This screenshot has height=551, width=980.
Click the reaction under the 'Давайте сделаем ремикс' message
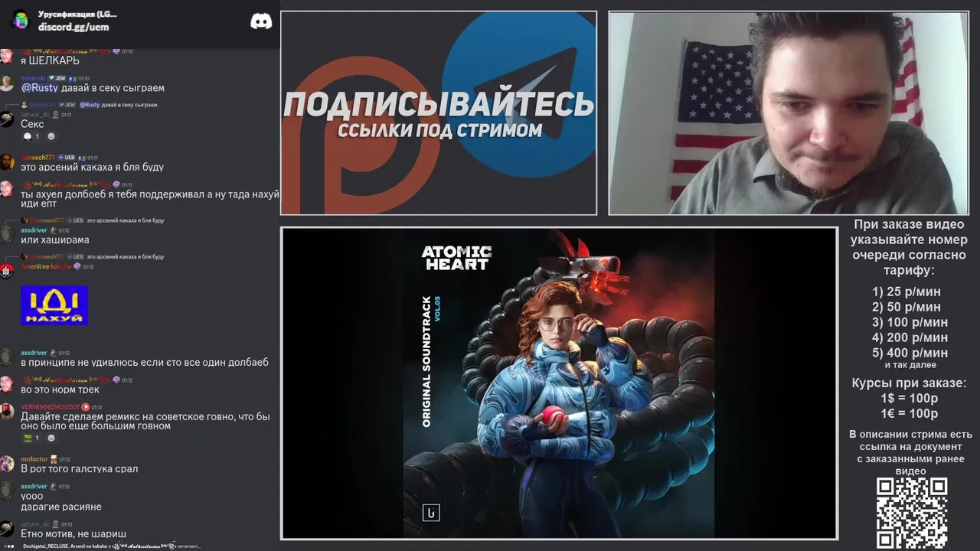pos(31,438)
